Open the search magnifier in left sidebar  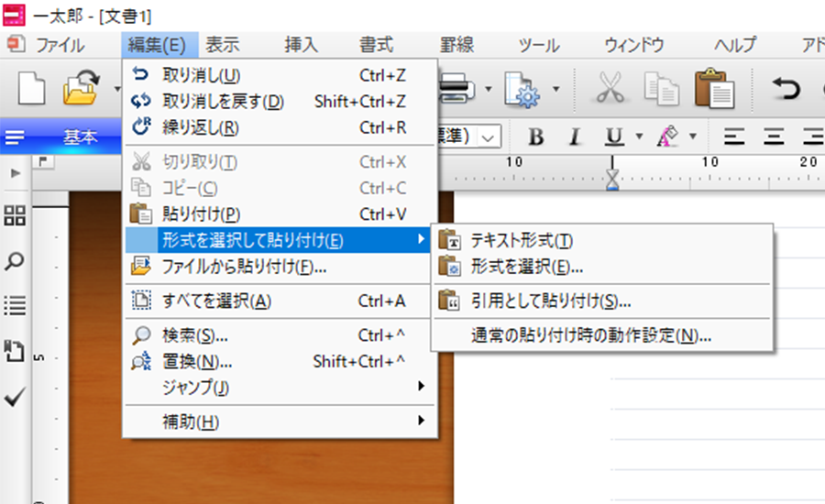(15, 261)
